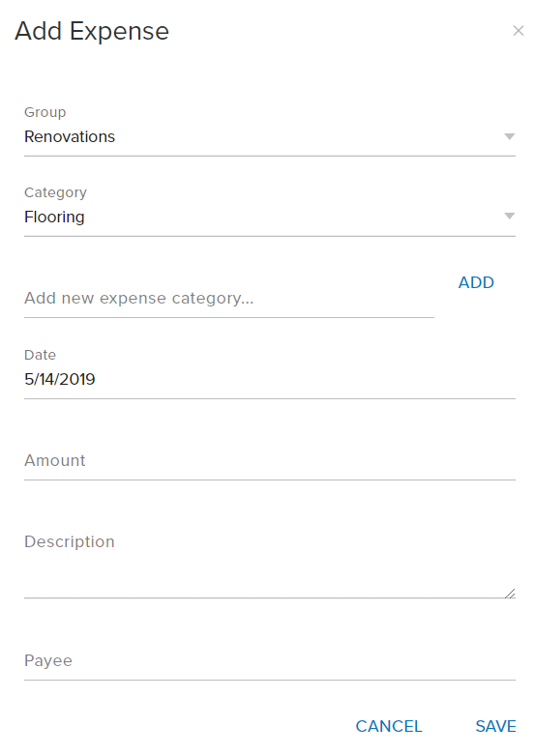Screen dimensions: 535x756
Task: Click the Category field label
Action: [x=55, y=192]
